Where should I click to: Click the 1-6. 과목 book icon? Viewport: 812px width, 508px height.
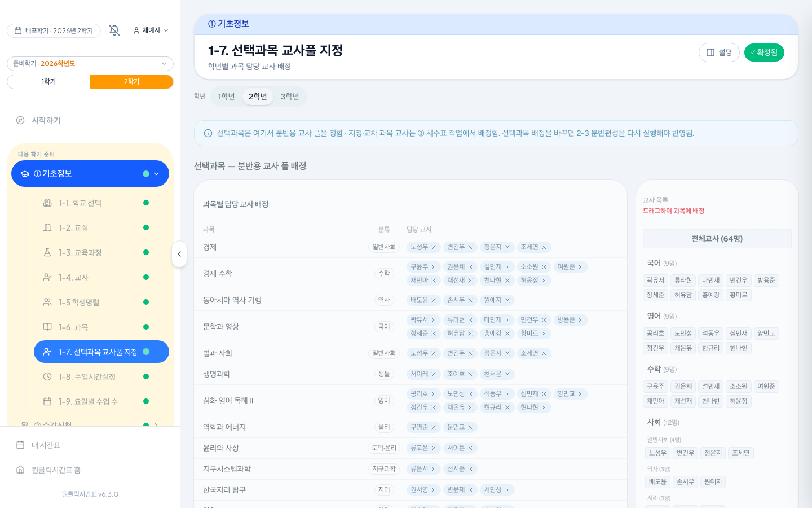point(47,327)
